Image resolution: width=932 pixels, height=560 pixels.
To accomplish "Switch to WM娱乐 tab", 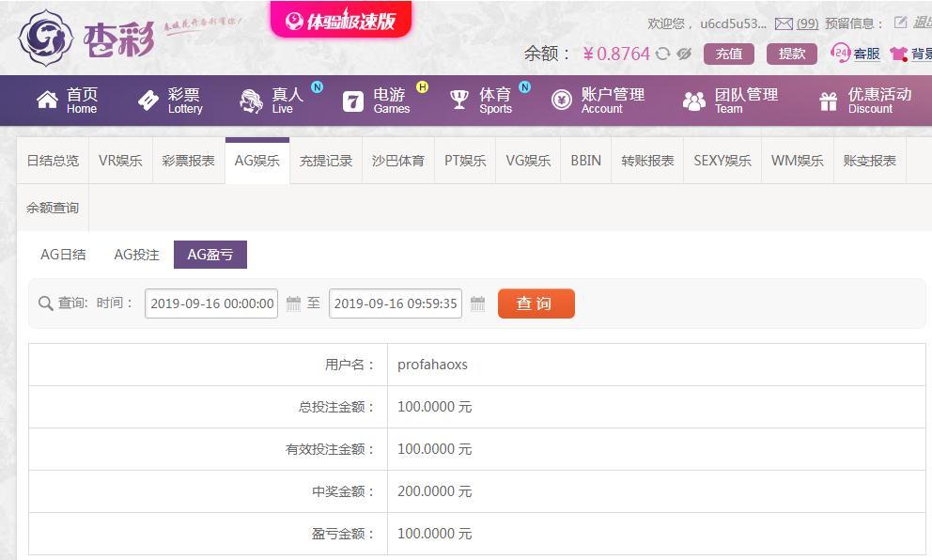I will 798,161.
